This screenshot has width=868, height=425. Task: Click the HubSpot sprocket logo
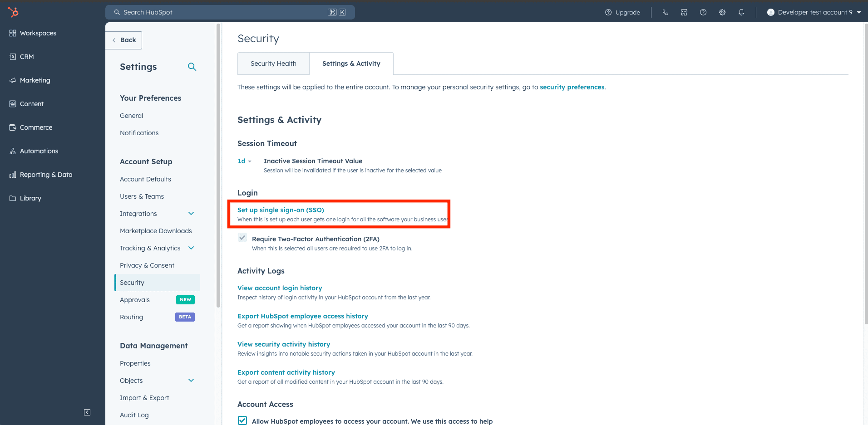[x=13, y=12]
